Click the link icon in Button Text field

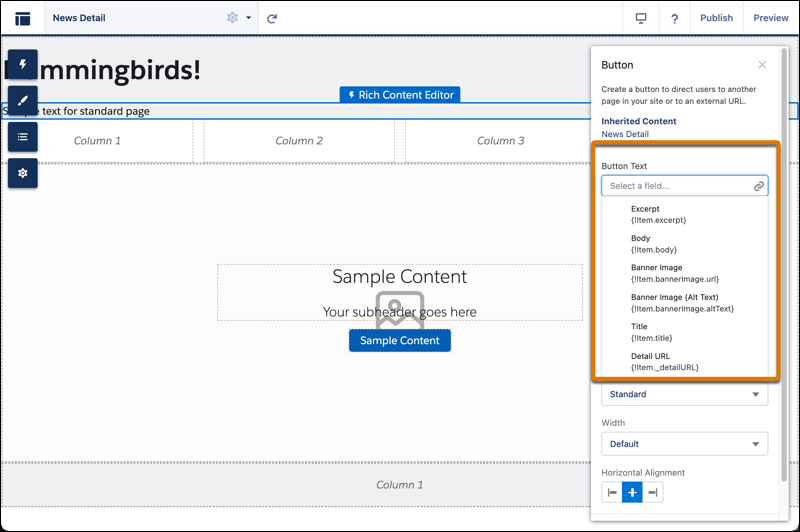coord(759,186)
